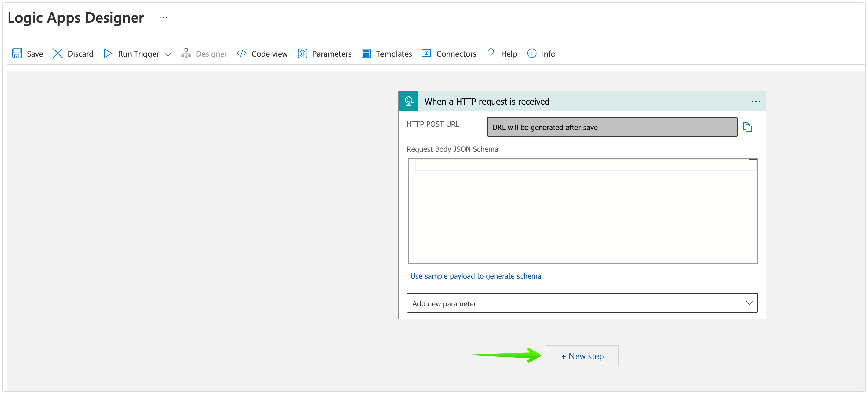
Task: Click the Run Trigger label
Action: pos(139,54)
